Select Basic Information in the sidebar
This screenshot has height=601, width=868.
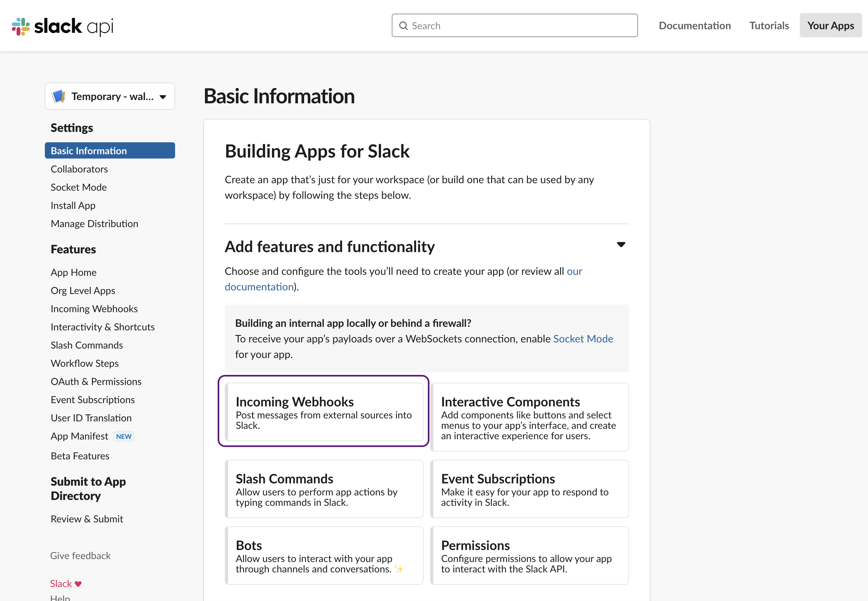point(110,151)
